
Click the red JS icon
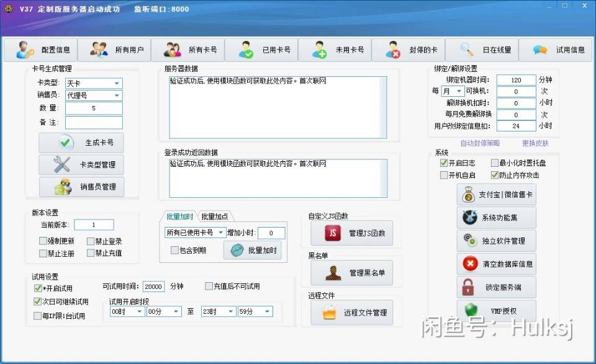click(333, 233)
